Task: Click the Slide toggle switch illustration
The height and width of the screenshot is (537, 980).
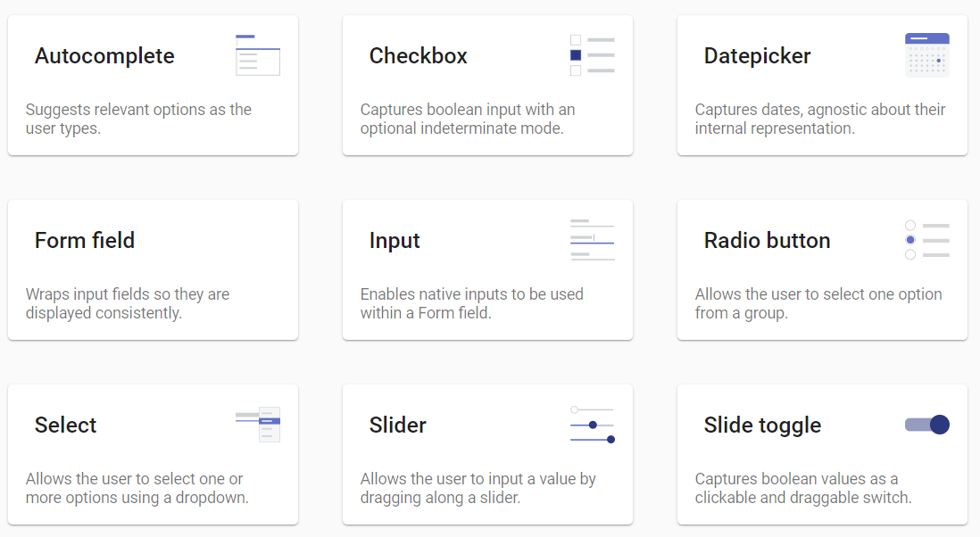Action: 926,425
